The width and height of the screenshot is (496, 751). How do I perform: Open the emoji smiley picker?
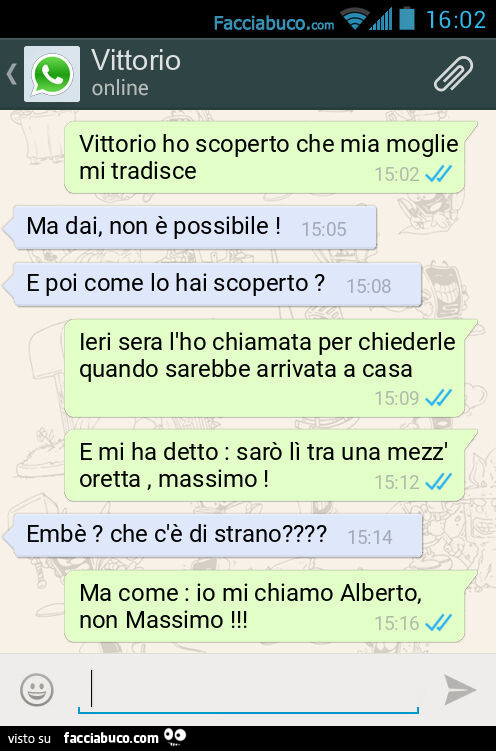[x=36, y=690]
